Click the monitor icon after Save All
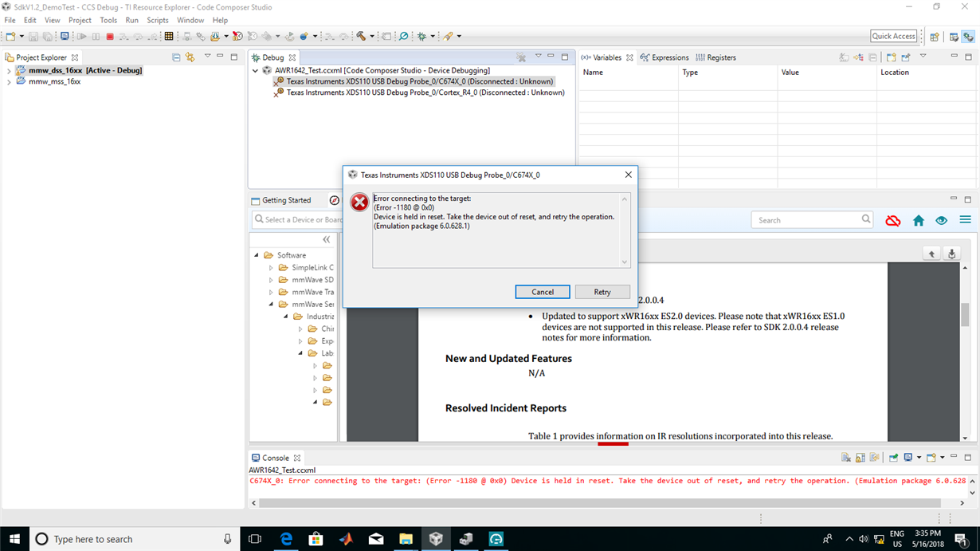Image resolution: width=980 pixels, height=551 pixels. point(65,37)
